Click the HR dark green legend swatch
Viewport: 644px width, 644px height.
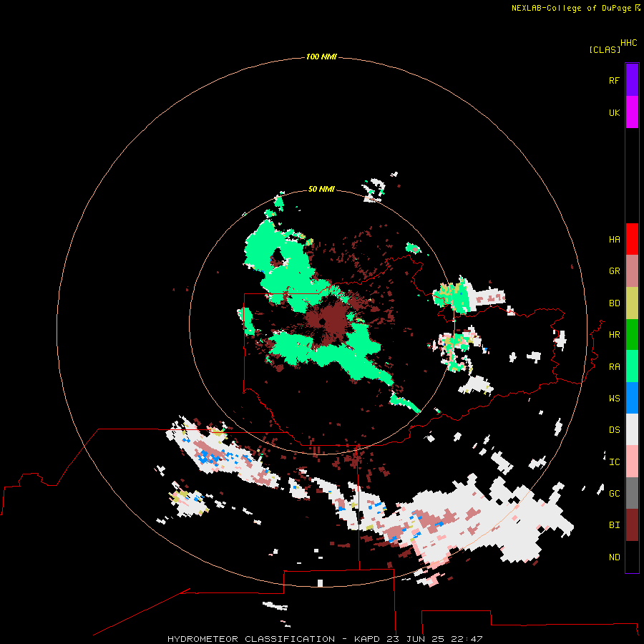(632, 335)
